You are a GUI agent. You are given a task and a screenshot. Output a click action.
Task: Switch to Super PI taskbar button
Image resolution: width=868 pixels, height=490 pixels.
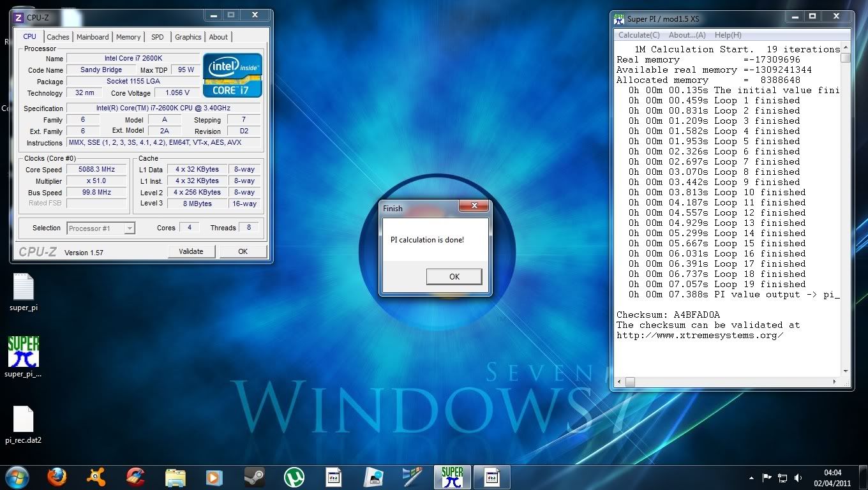click(x=452, y=477)
